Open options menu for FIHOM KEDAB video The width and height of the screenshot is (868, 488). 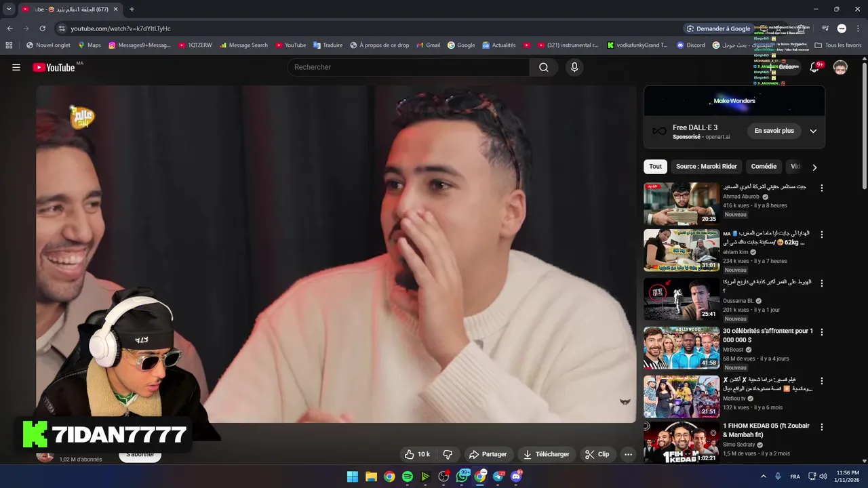(x=821, y=427)
